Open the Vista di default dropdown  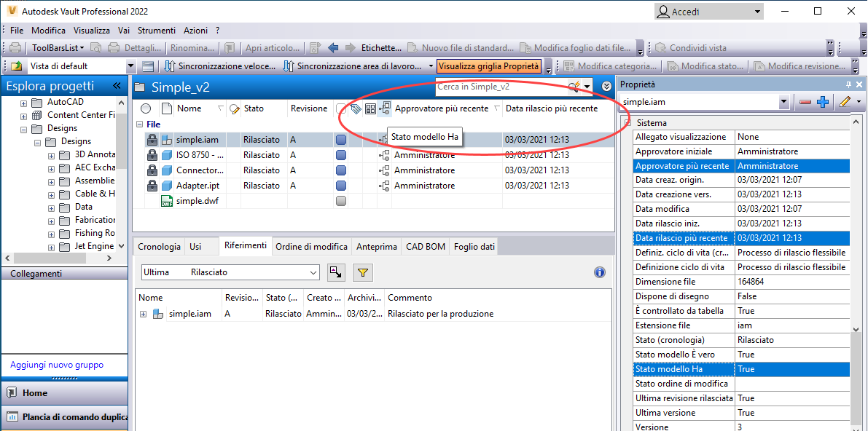coord(130,66)
